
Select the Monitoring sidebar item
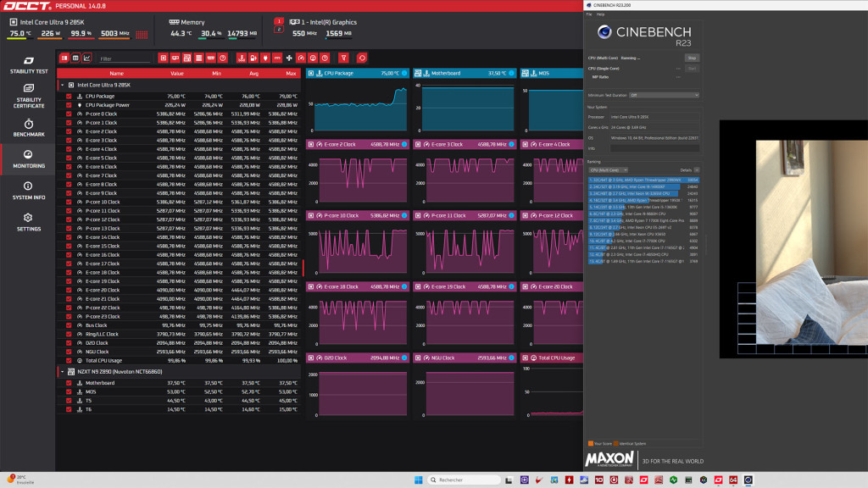(x=29, y=159)
